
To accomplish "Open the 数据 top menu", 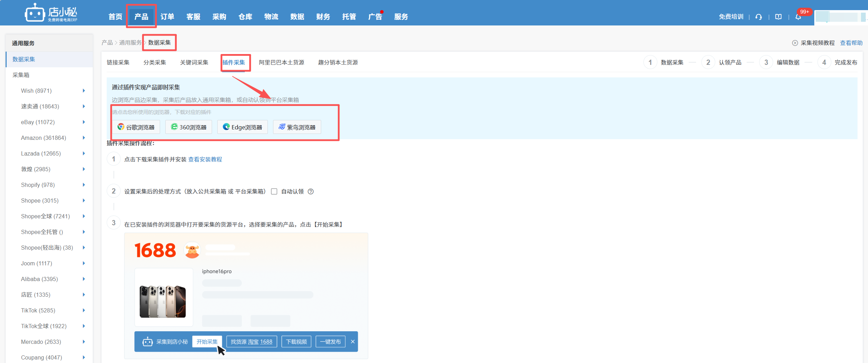I will [297, 17].
